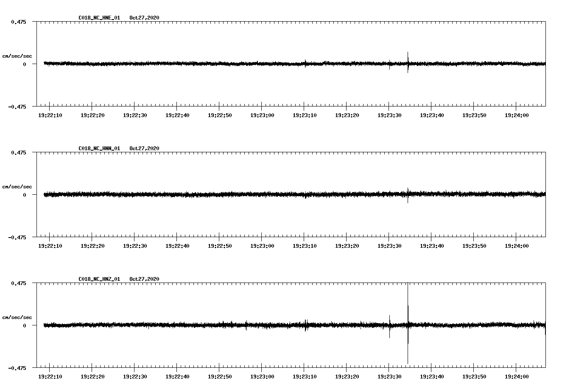This screenshot has height=392, width=576.
Task: Select the C018_NC_HNN_01 channel title
Action: [98, 148]
